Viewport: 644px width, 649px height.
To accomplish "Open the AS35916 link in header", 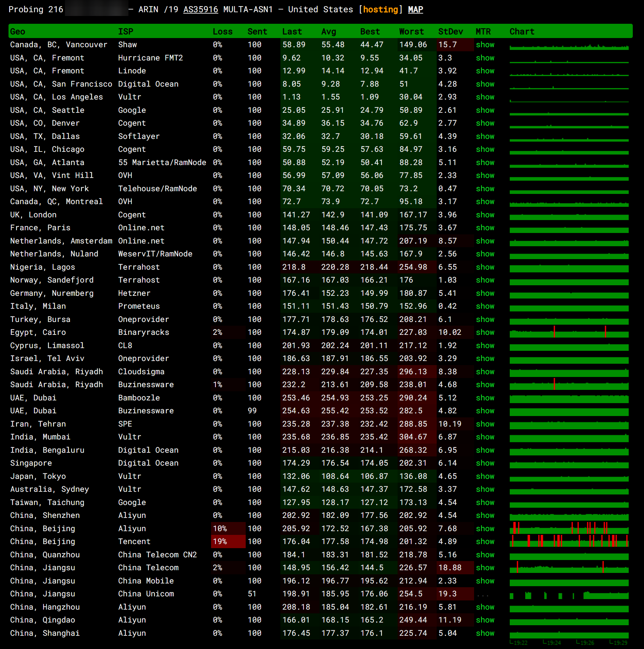I will click(201, 10).
